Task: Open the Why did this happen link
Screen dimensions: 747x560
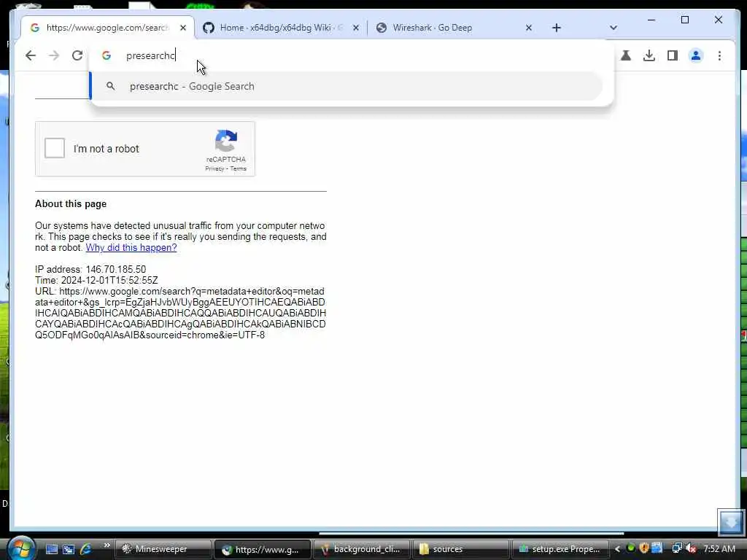Action: (x=131, y=248)
